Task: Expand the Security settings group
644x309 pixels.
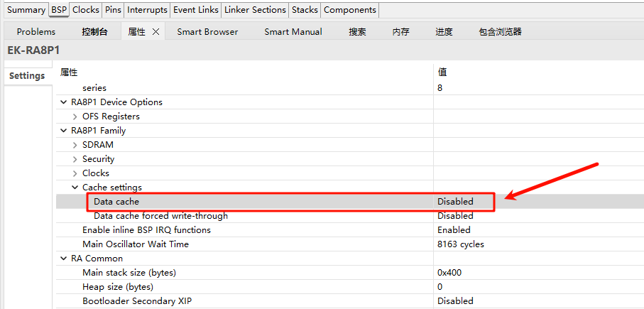Action: [75, 159]
